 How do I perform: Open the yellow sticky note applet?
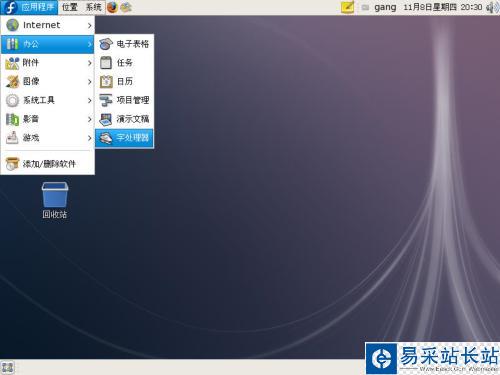coord(347,7)
